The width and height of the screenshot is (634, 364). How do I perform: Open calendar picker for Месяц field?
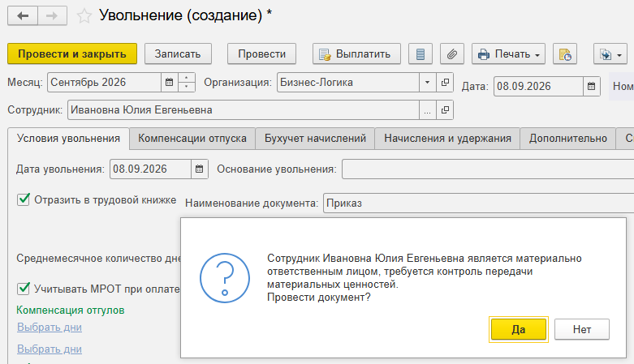point(169,83)
